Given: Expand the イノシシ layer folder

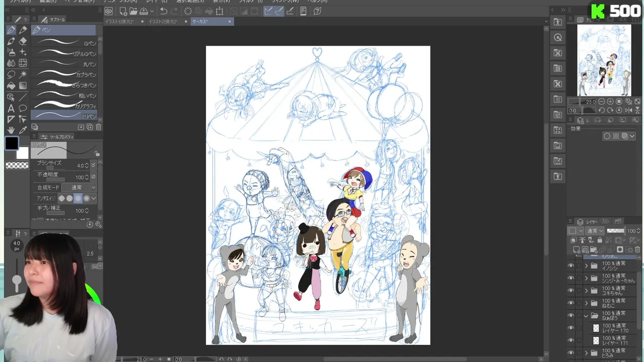Looking at the screenshot, I should 586,265.
